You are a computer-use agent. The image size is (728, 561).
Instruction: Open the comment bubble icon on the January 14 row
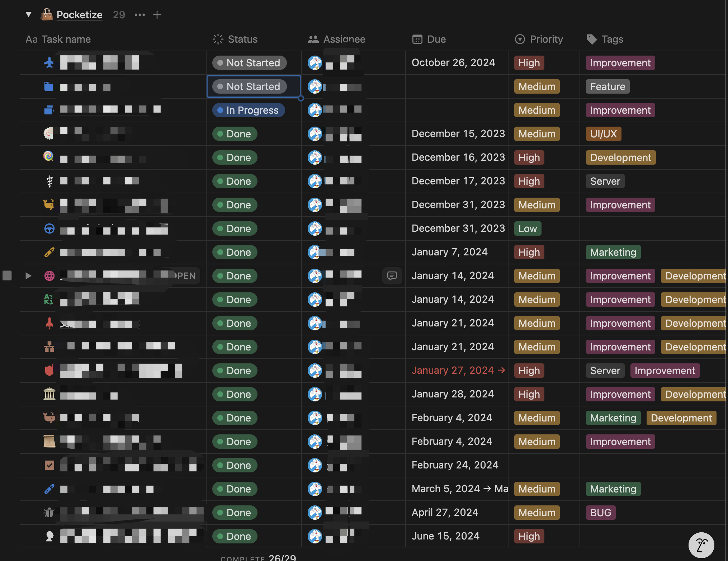[392, 275]
